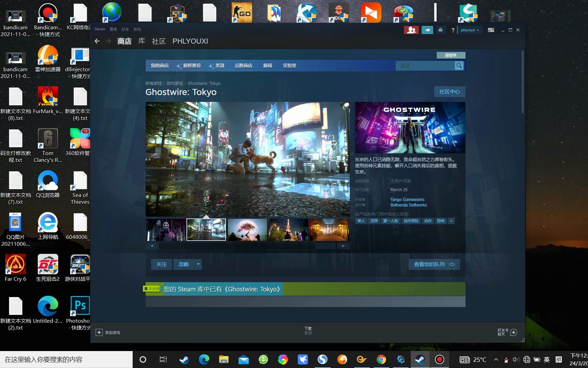The height and width of the screenshot is (368, 588).
Task: Select the QQ浏览器 desktop icon
Action: pyautogui.click(x=48, y=184)
